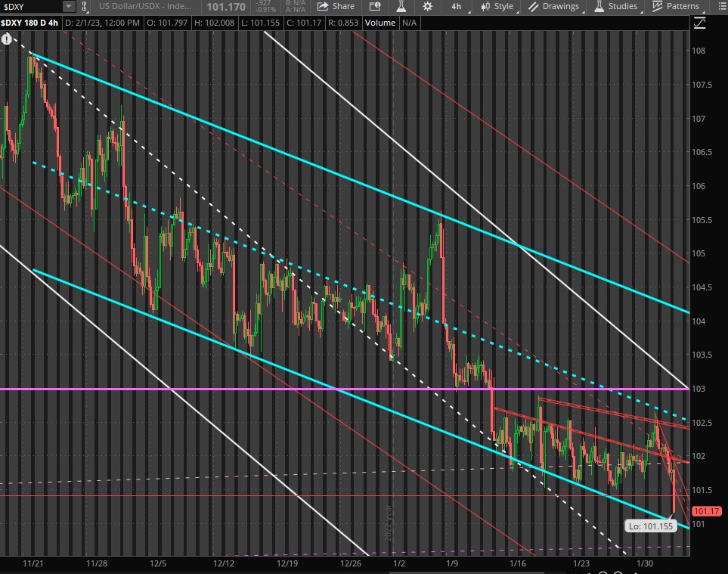Click the Volume label in status bar
The width and height of the screenshot is (728, 574).
pyautogui.click(x=379, y=23)
